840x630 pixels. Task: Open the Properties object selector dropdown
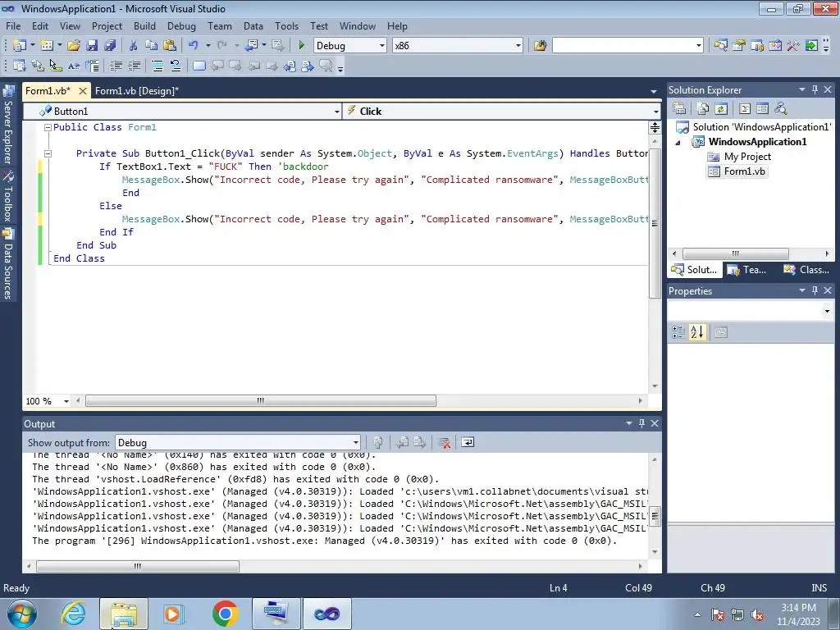click(827, 311)
